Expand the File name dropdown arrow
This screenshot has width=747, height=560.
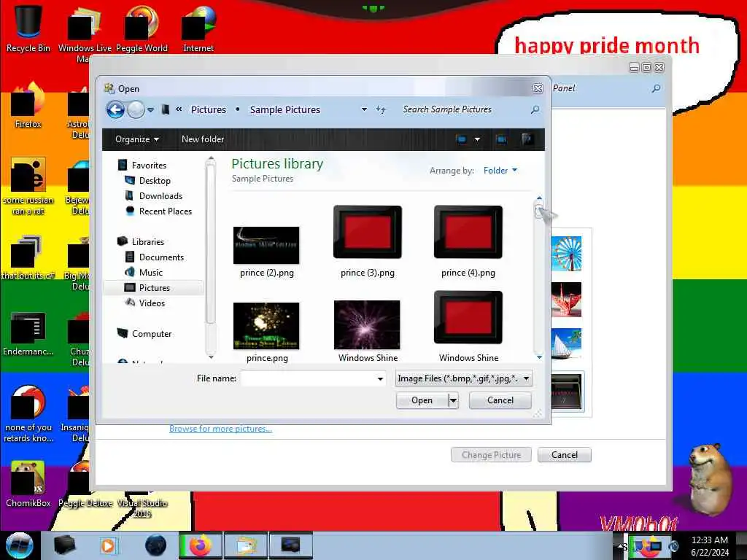(380, 378)
